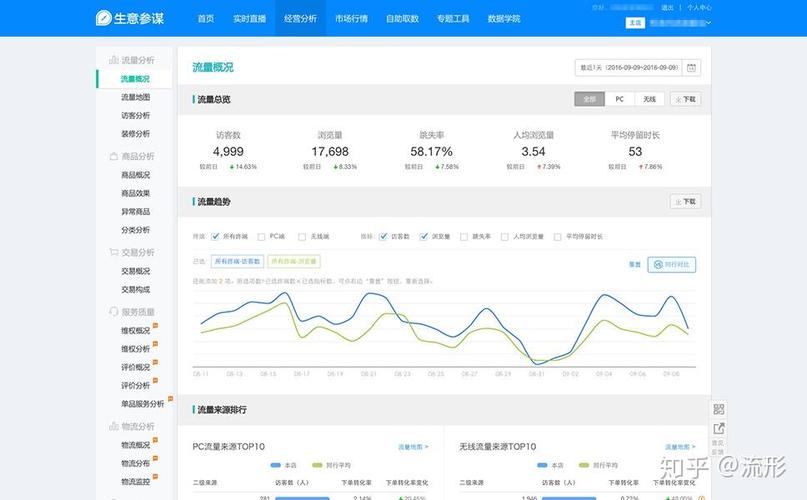This screenshot has width=807, height=500.
Task: Open 装修分析 in the sidebar
Action: 135,133
